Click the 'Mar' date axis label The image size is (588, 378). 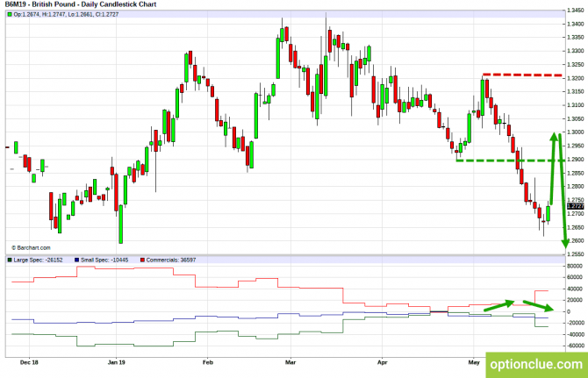pos(290,362)
